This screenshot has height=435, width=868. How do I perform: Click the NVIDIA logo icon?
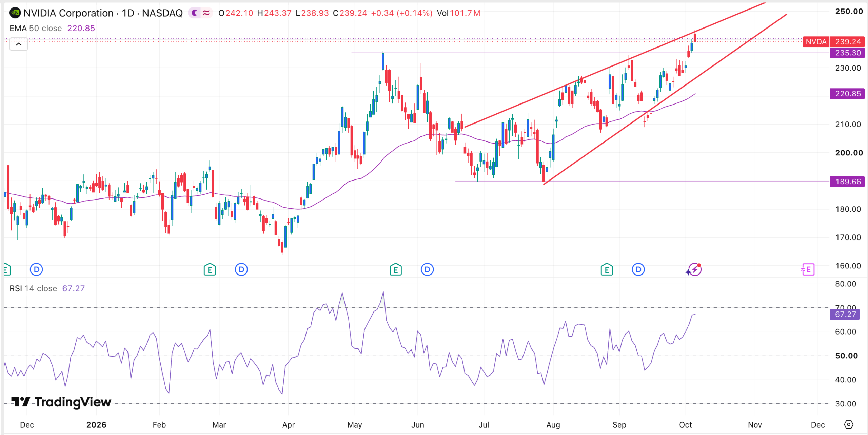click(15, 13)
